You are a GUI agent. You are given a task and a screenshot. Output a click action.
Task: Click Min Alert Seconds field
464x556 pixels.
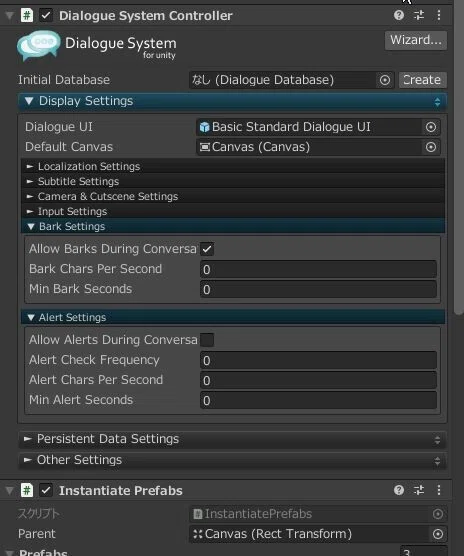click(318, 401)
